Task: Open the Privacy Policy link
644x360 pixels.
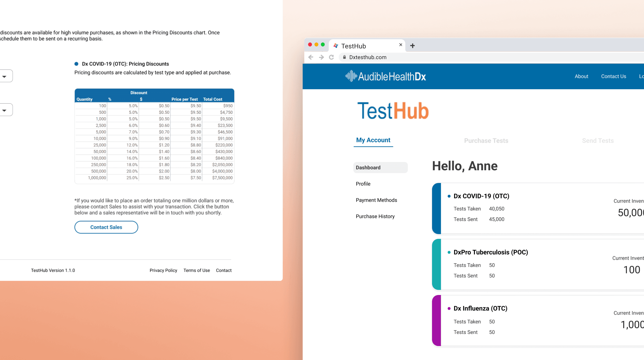Action: click(163, 270)
